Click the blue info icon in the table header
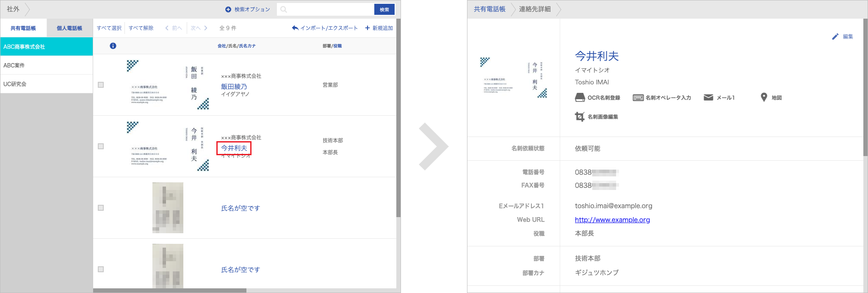This screenshot has height=293, width=868. coord(113,46)
